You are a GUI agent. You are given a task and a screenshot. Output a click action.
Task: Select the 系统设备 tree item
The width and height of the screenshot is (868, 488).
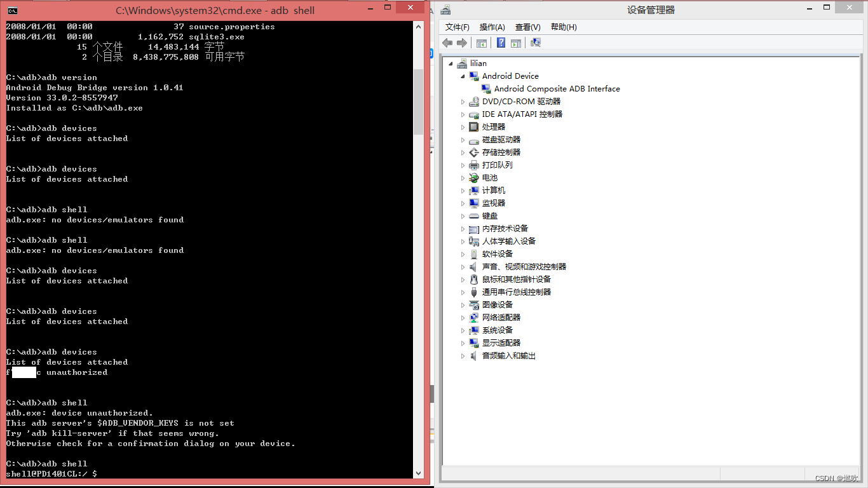[498, 330]
